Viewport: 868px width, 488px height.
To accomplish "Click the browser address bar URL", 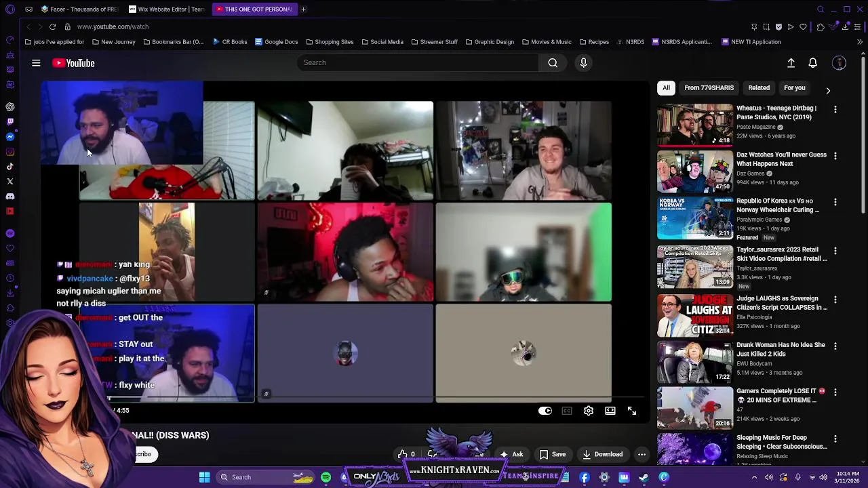I will click(113, 26).
